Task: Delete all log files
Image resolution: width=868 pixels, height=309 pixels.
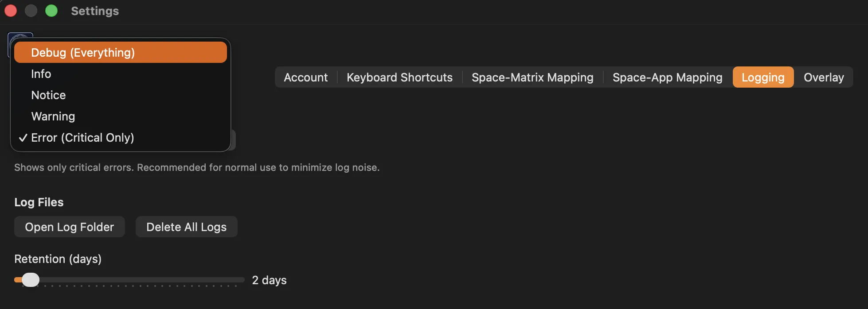Action: [186, 227]
